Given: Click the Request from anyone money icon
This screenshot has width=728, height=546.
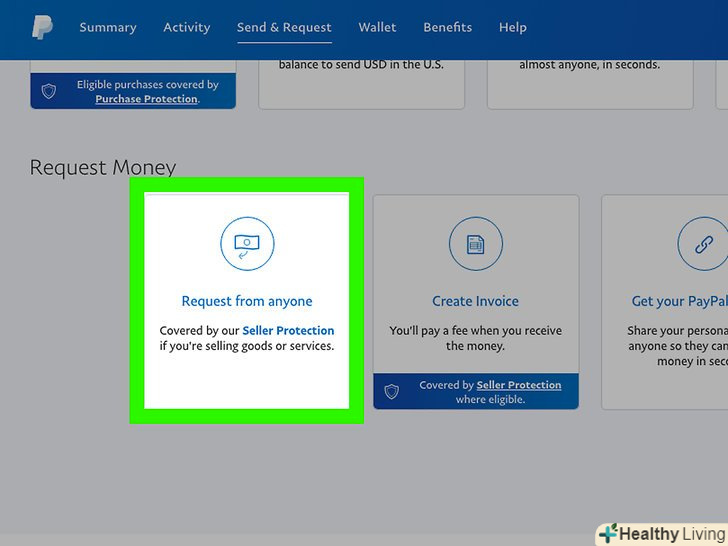Looking at the screenshot, I should pyautogui.click(x=247, y=243).
